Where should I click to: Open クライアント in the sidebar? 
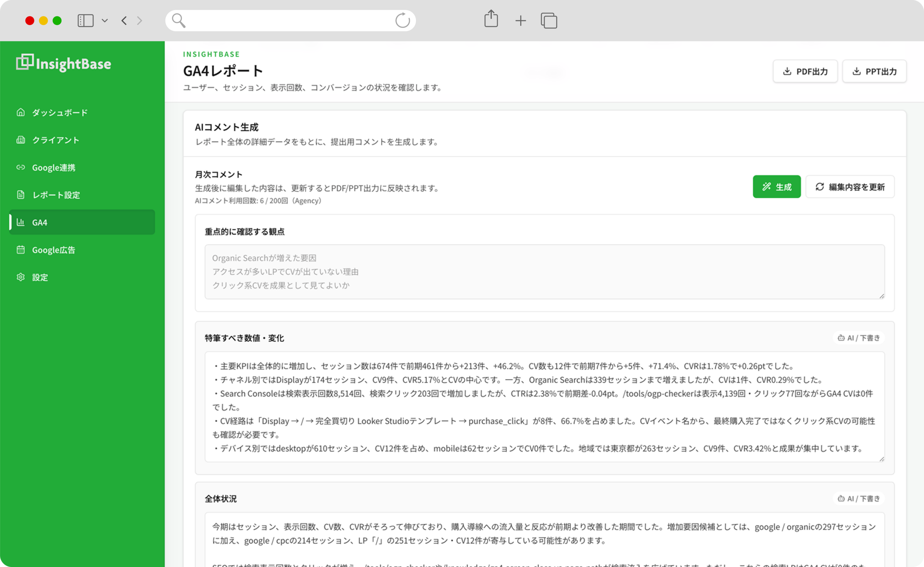[82, 140]
